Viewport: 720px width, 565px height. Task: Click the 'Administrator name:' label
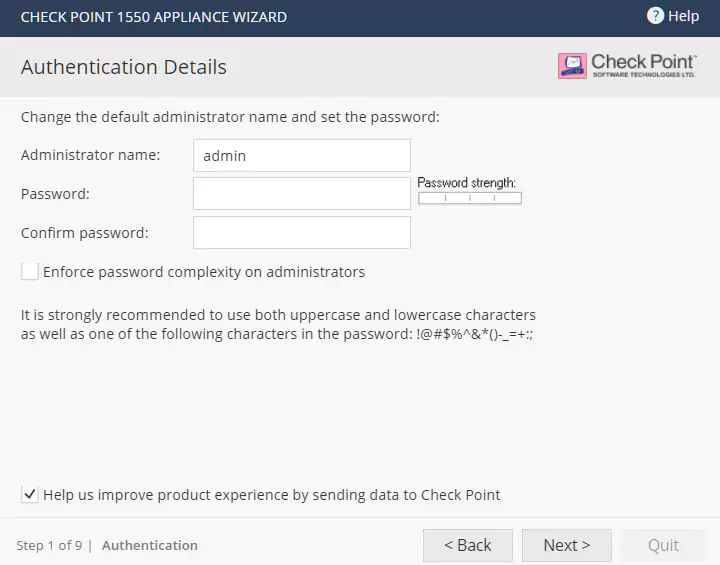coord(90,155)
